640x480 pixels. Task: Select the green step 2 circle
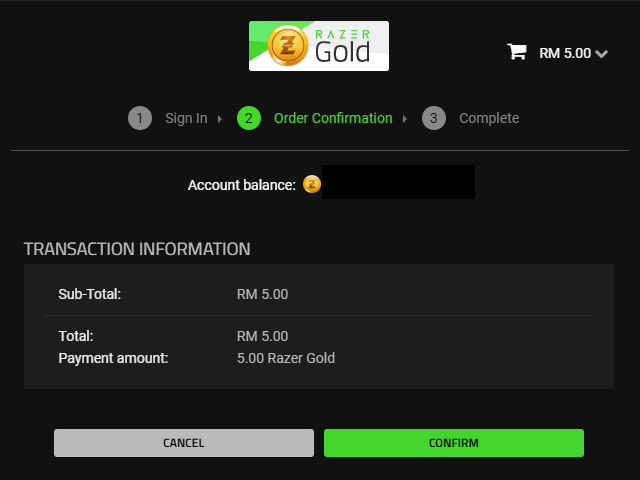click(249, 118)
